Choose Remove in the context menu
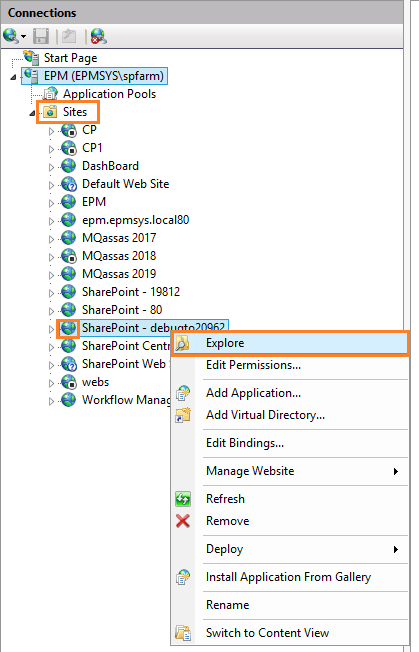 [x=291, y=521]
